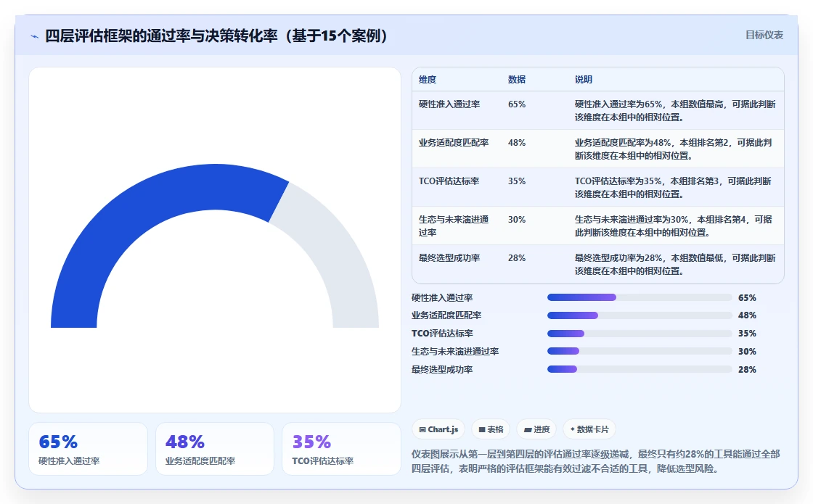Click the 28% value in the table
Viewport: 813px width, 504px height.
click(517, 257)
